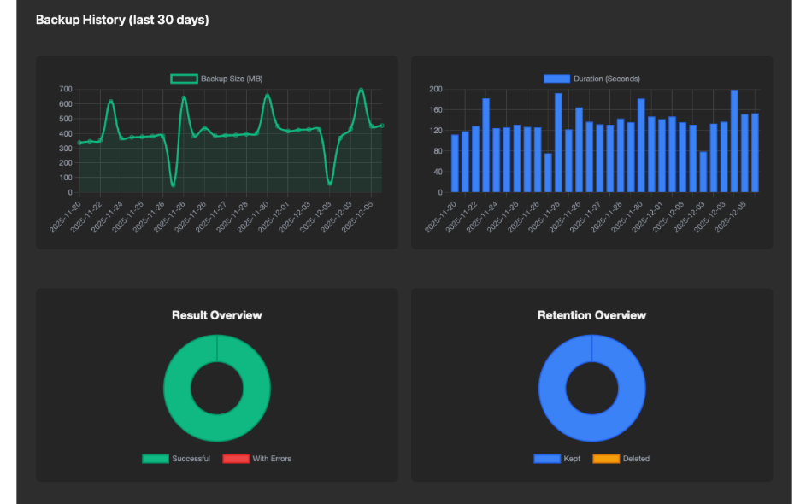Click the 300 y-axis label
The image size is (812, 504).
coord(66,148)
